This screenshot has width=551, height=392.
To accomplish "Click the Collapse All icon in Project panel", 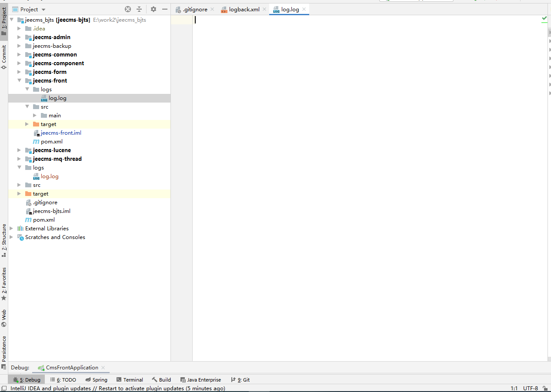I will coord(139,9).
